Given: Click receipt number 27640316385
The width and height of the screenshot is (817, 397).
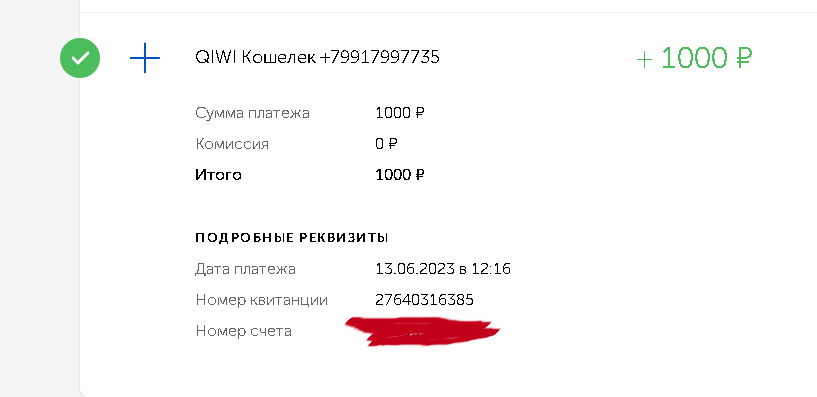Looking at the screenshot, I should tap(424, 300).
